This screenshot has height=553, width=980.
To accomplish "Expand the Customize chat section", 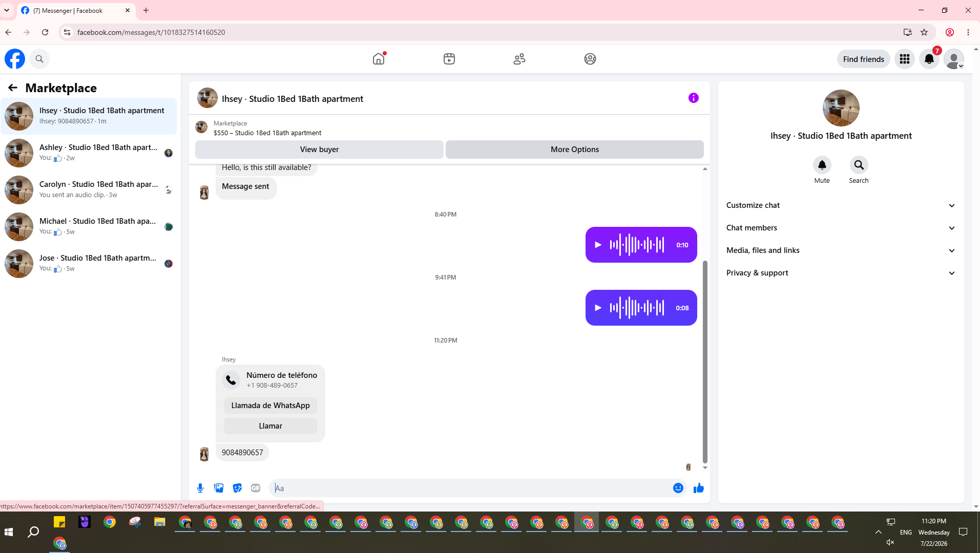I will (x=841, y=205).
